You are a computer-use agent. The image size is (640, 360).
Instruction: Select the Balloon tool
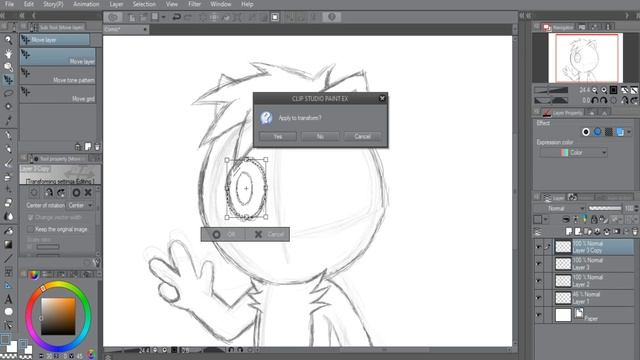pyautogui.click(x=8, y=312)
